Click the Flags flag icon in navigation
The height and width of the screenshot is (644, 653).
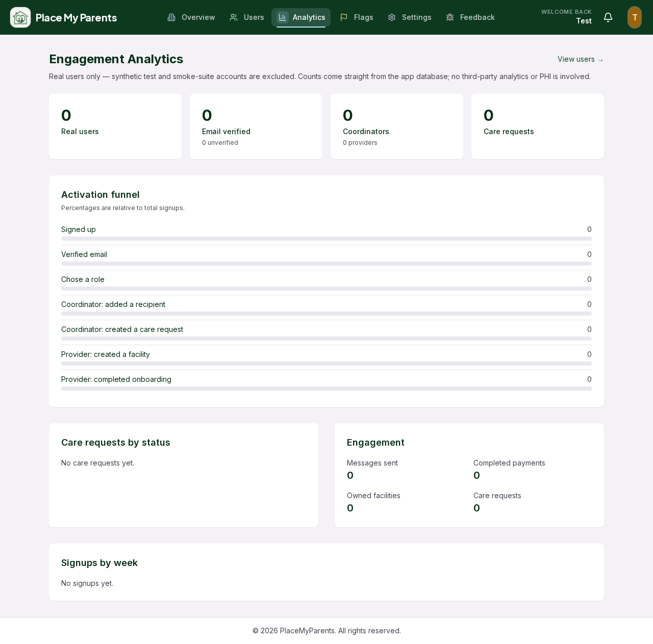pos(344,17)
